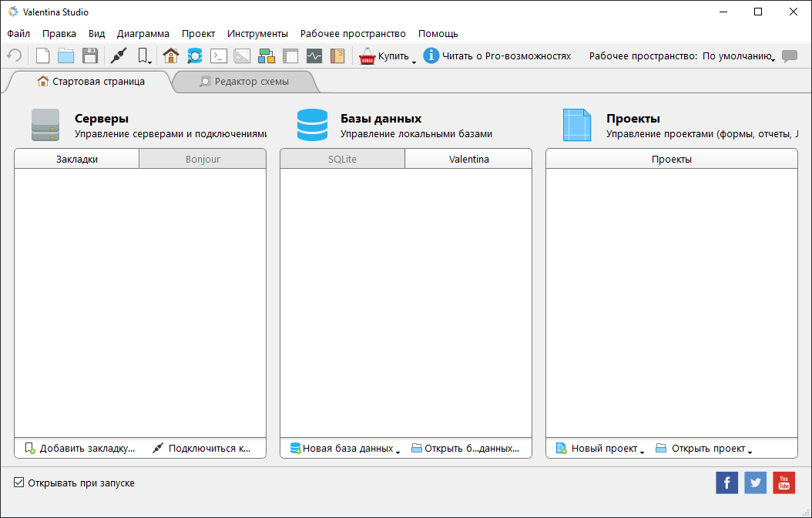Screen dimensions: 812x518
Task: Open the SQL terminal console icon
Action: tap(219, 55)
